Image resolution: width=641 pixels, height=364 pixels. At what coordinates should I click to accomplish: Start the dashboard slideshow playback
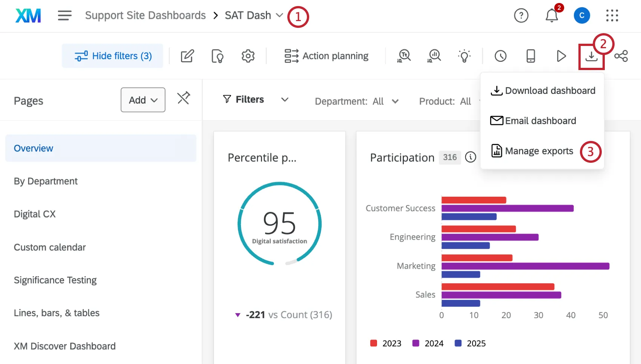pos(561,56)
